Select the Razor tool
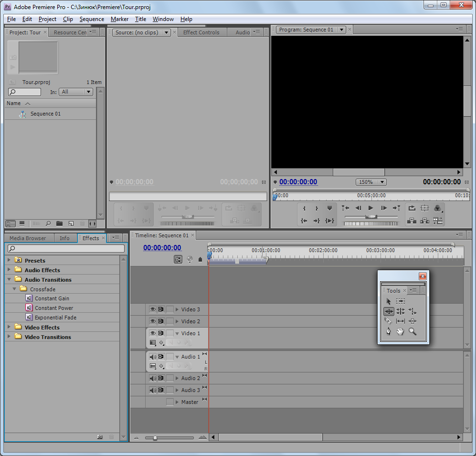The width and height of the screenshot is (476, 456). (x=388, y=321)
